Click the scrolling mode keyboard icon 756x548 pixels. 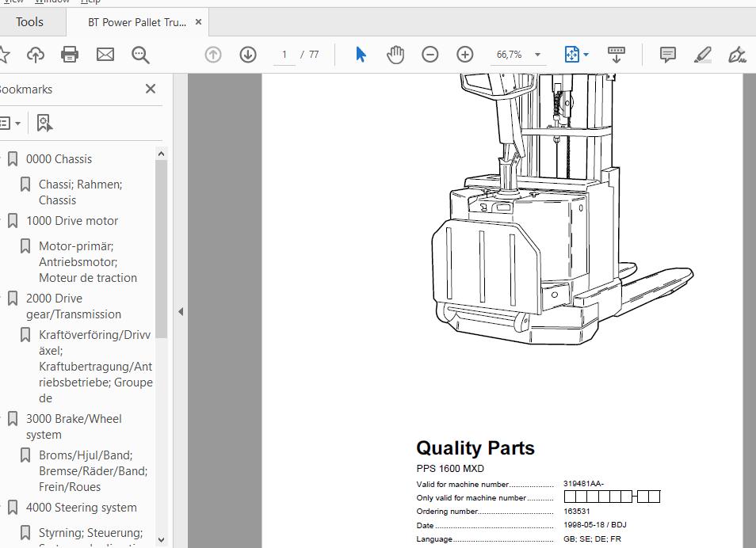(617, 55)
